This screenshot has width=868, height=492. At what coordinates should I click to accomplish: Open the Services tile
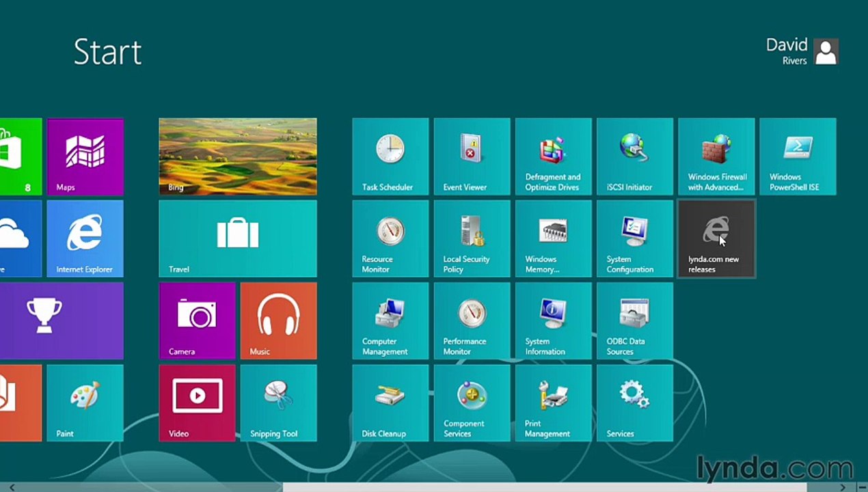[634, 402]
